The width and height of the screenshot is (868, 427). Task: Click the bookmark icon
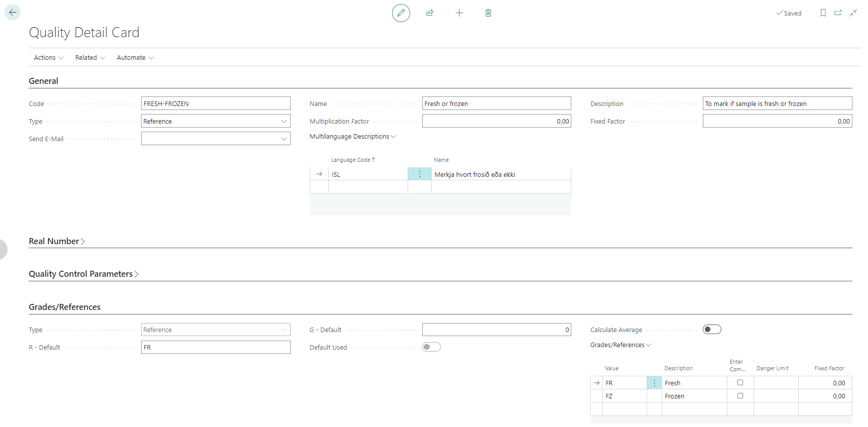(823, 13)
